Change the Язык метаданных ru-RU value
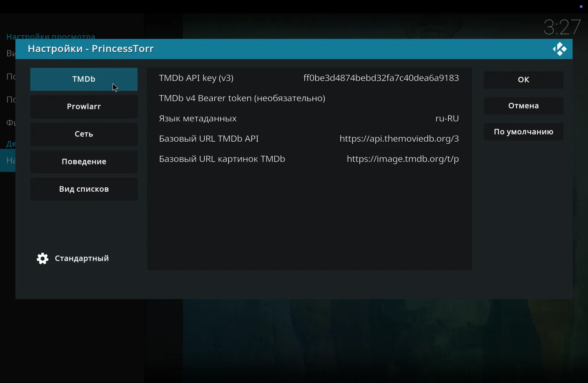 coord(309,118)
